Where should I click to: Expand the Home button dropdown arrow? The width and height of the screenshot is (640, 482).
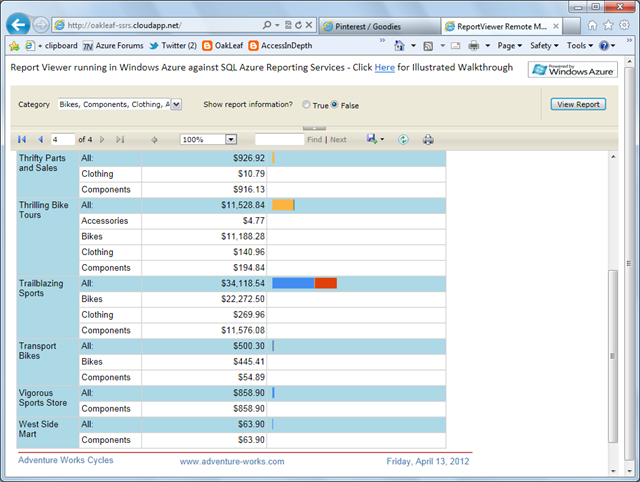[x=413, y=46]
